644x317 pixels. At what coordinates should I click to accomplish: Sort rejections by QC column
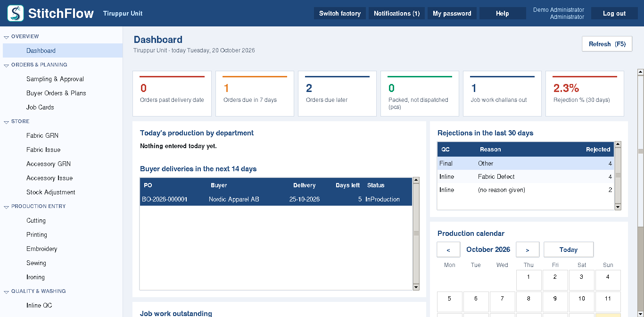point(456,149)
